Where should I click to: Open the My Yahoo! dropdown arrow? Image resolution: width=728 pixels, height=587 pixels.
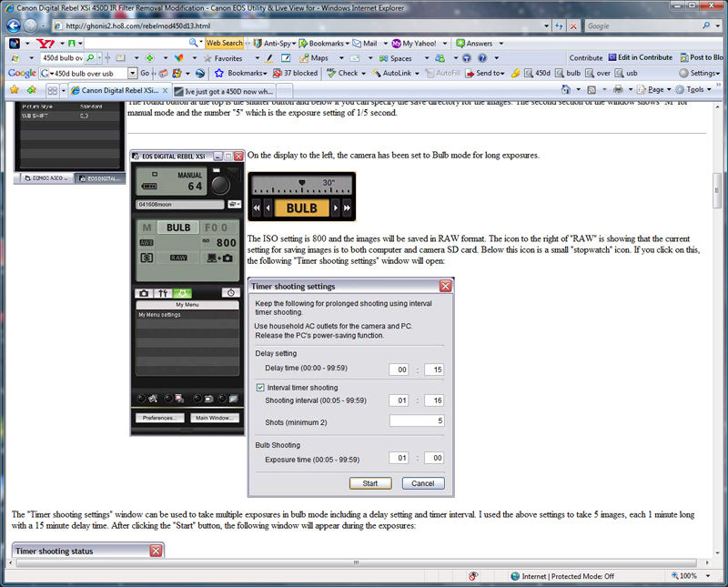[445, 44]
